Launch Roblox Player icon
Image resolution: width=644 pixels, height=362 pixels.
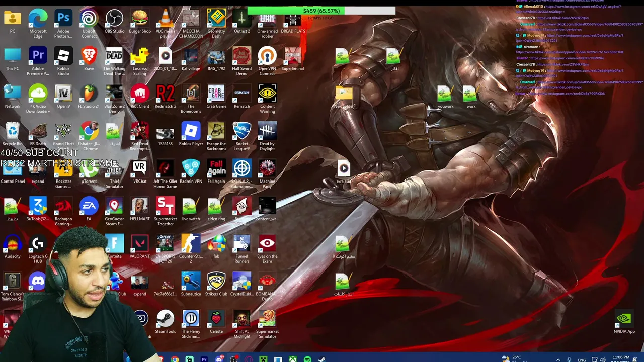[191, 134]
